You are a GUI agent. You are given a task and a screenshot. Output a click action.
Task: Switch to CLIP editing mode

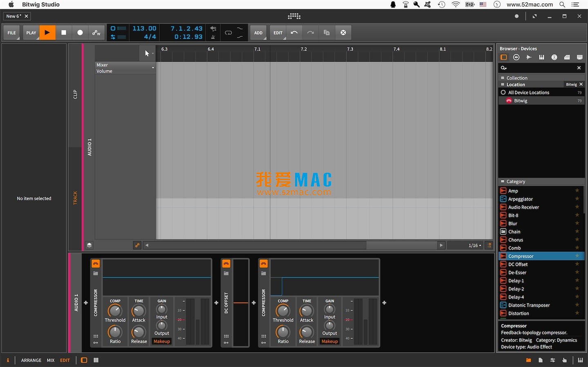pos(75,95)
